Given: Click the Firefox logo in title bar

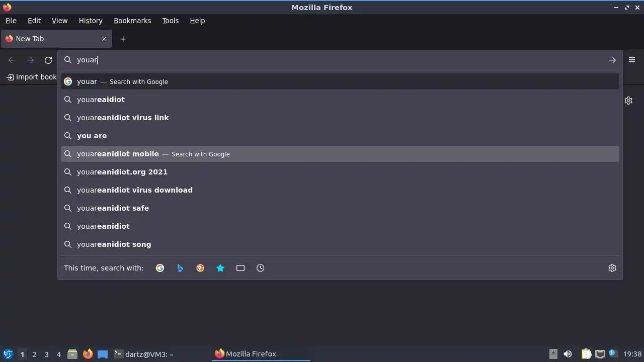Looking at the screenshot, I should pyautogui.click(x=7, y=7).
